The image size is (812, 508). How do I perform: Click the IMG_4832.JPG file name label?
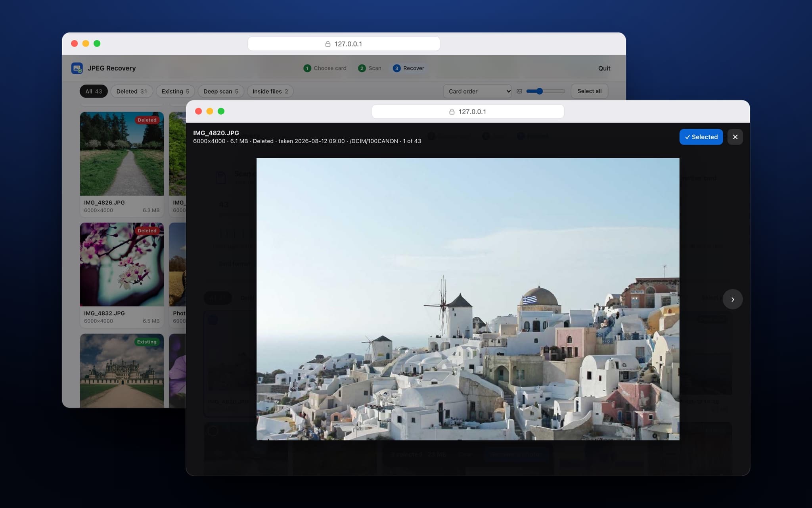coord(104,313)
